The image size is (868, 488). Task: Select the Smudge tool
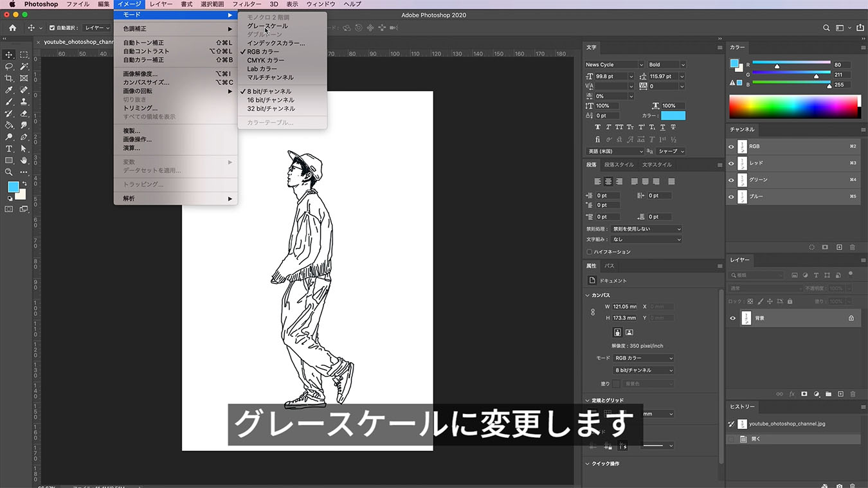coord(24,125)
